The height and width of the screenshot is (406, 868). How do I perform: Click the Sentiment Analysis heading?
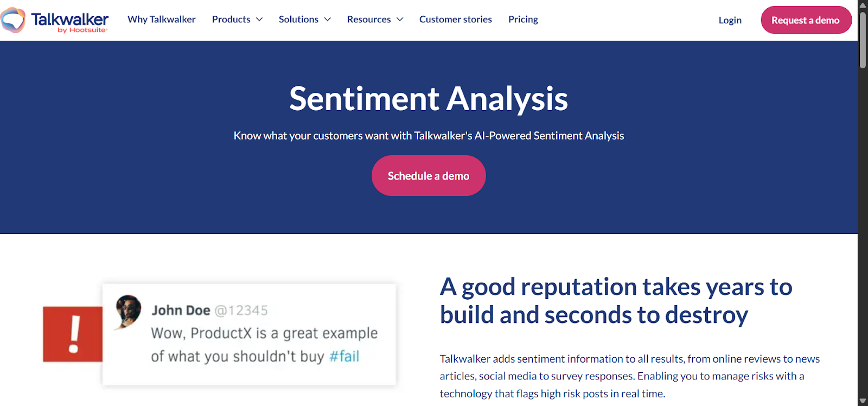coord(428,99)
